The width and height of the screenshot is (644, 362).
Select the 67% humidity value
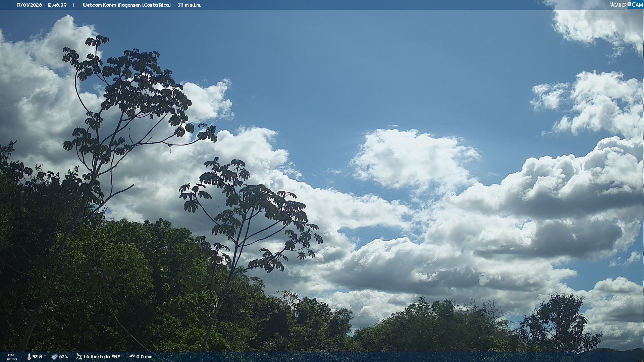63,357
